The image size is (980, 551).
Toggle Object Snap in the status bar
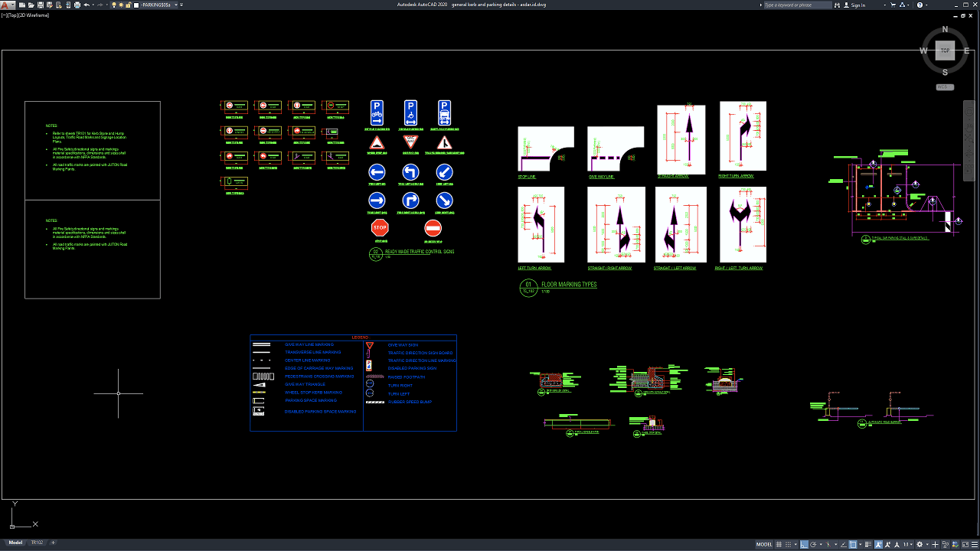[x=853, y=545]
